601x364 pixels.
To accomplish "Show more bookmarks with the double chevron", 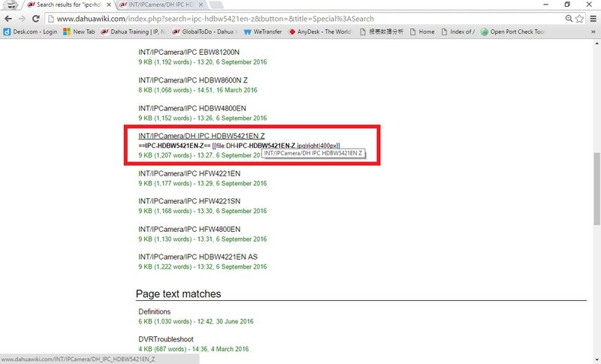I will (593, 32).
